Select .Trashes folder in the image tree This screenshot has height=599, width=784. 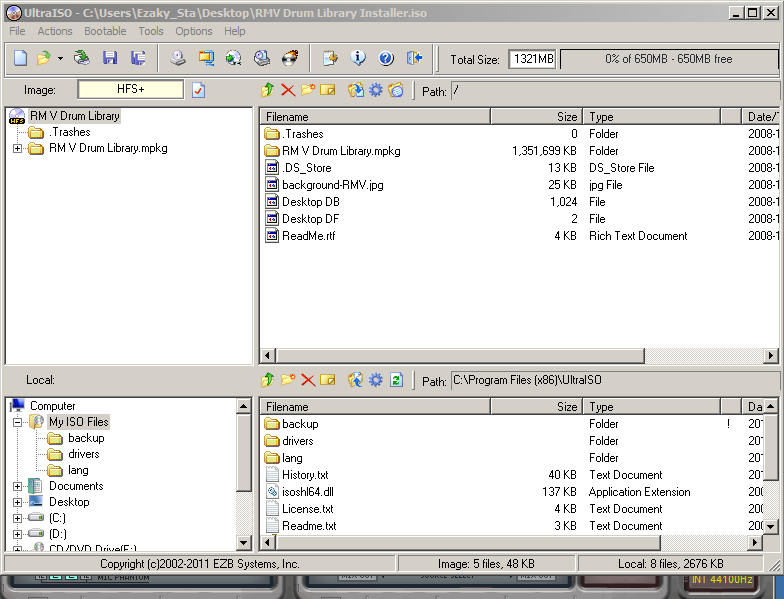pos(70,132)
